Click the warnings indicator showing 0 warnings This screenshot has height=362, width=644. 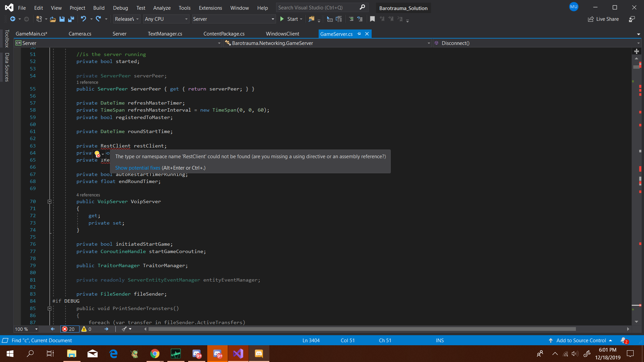point(87,329)
